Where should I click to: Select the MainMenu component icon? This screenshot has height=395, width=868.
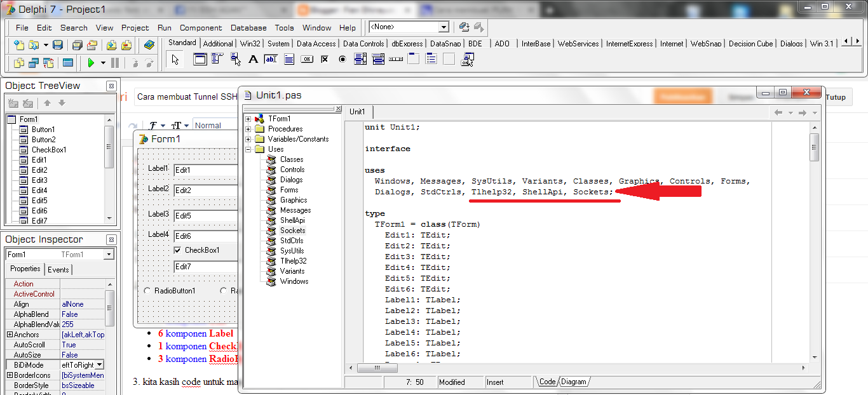(x=217, y=59)
